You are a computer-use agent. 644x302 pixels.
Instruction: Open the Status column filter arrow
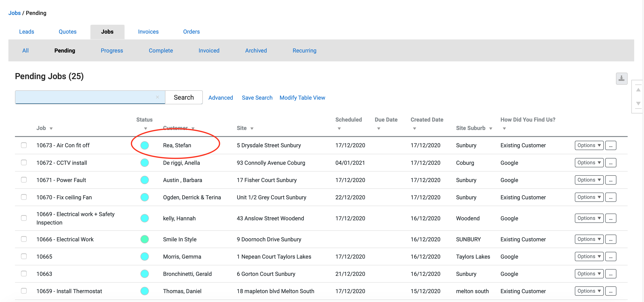click(145, 128)
